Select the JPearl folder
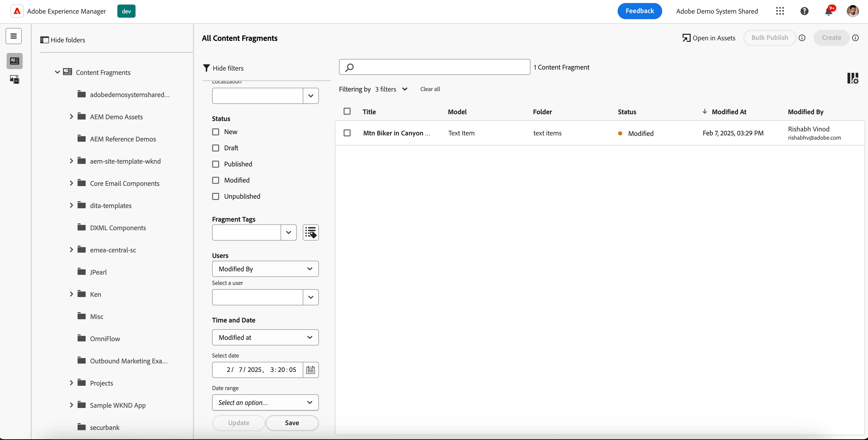Image resolution: width=868 pixels, height=440 pixels. (x=98, y=272)
